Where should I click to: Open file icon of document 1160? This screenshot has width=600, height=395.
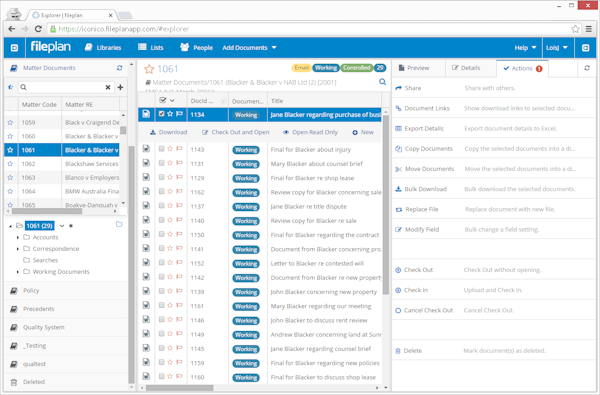coord(146,376)
